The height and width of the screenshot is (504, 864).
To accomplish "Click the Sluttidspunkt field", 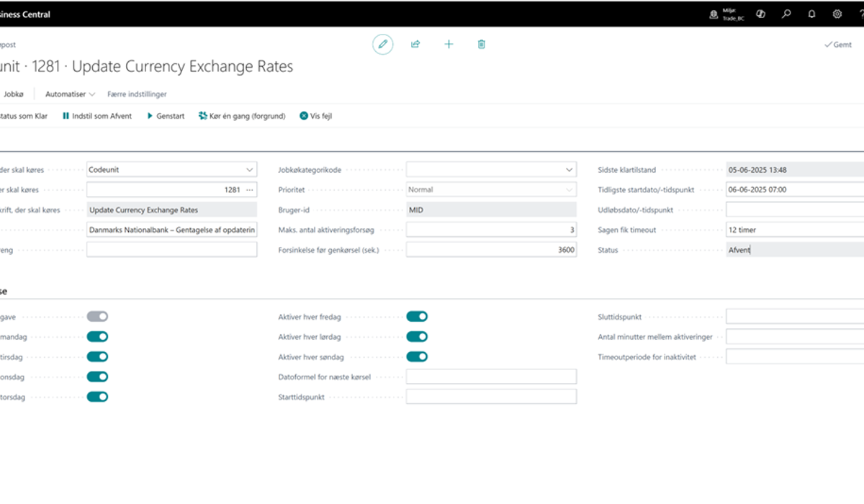I will (x=795, y=316).
